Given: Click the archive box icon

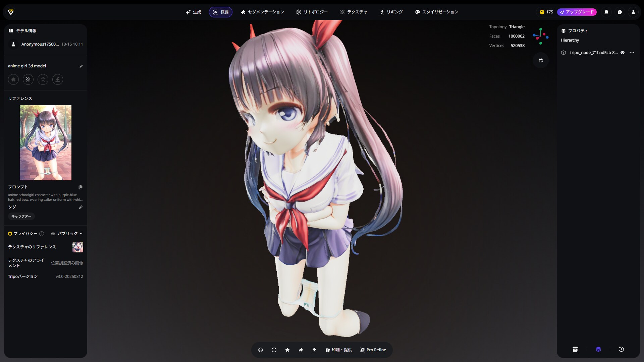Looking at the screenshot, I should [575, 349].
